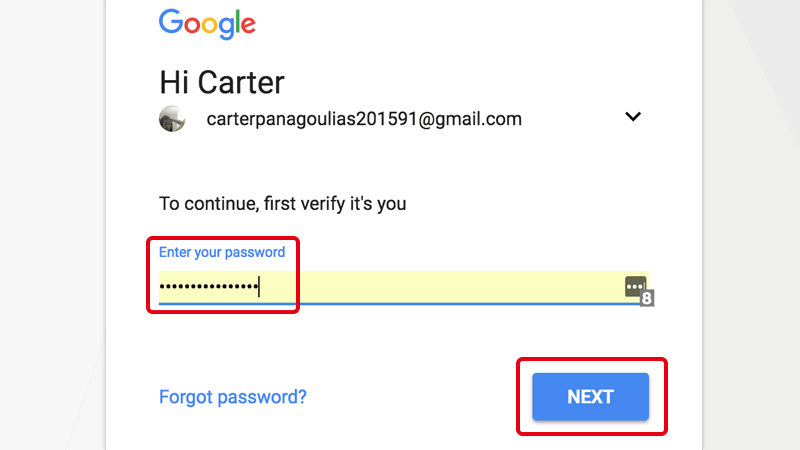Click the red letter e in Google logo

coord(248,24)
